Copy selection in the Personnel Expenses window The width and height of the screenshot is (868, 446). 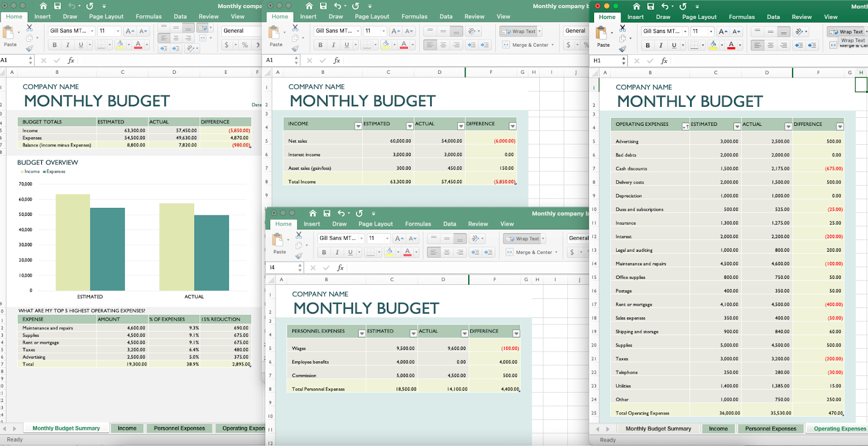point(299,246)
